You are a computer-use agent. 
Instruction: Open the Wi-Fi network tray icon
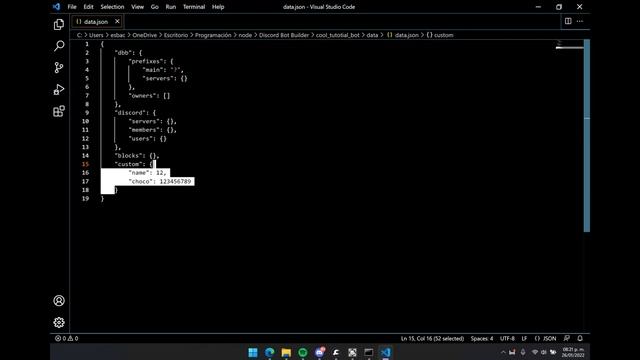point(534,352)
